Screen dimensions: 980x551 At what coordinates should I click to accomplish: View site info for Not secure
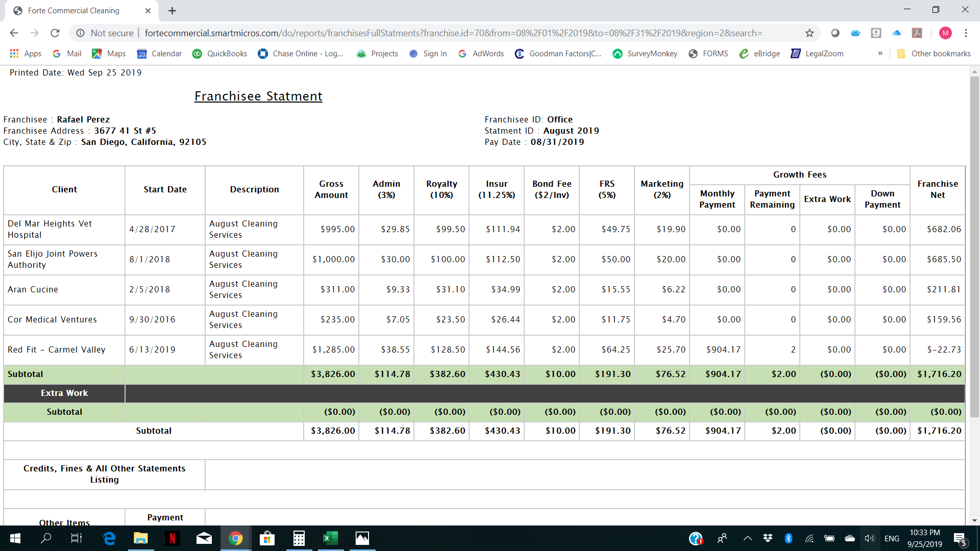pyautogui.click(x=105, y=33)
